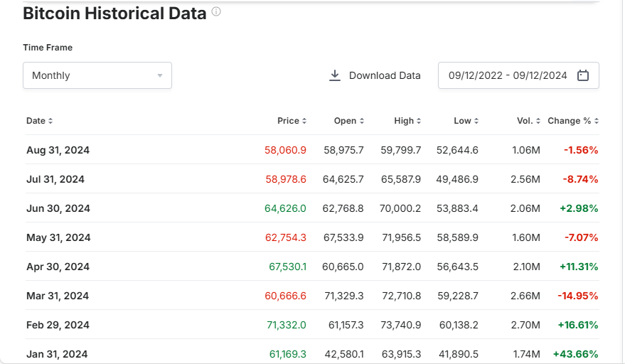625x364 pixels.
Task: Click the date range 09/12/2022 - 09/12/2024 field
Action: tap(518, 75)
